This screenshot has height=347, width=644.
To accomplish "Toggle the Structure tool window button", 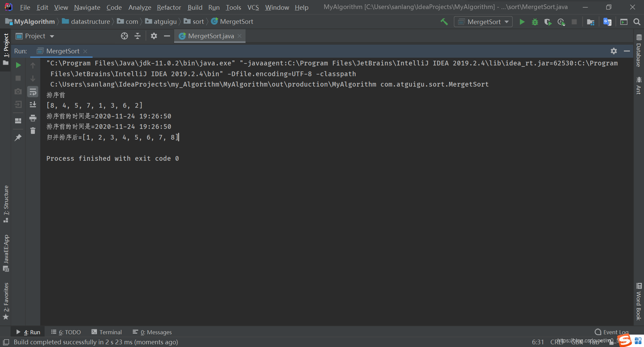I will pyautogui.click(x=6, y=204).
